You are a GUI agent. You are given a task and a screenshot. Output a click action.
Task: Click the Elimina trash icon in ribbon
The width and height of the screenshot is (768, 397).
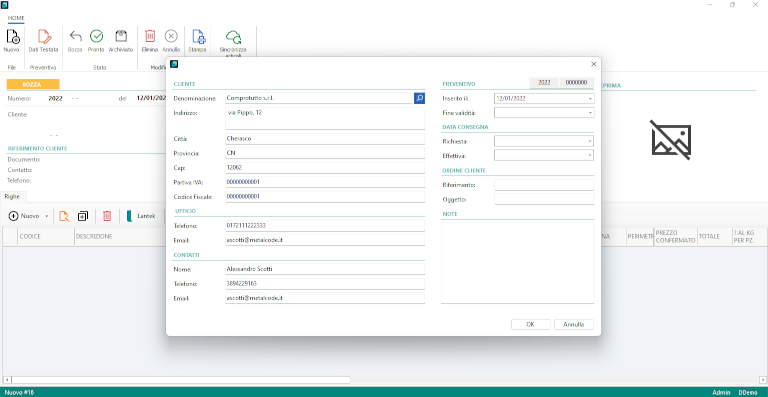click(x=150, y=36)
